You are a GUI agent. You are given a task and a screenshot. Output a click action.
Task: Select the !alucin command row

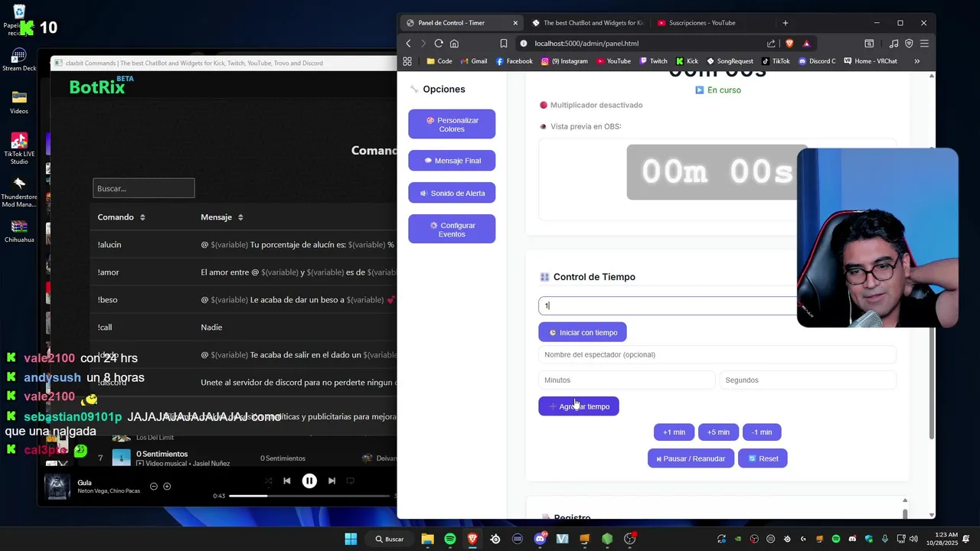(x=243, y=245)
